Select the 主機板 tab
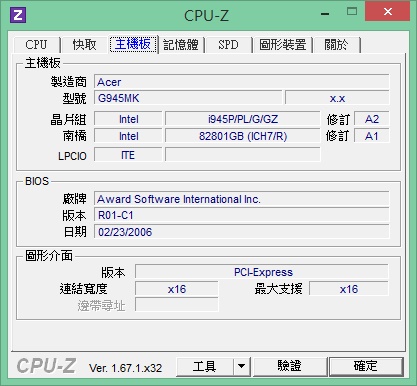417x386 pixels. point(133,44)
